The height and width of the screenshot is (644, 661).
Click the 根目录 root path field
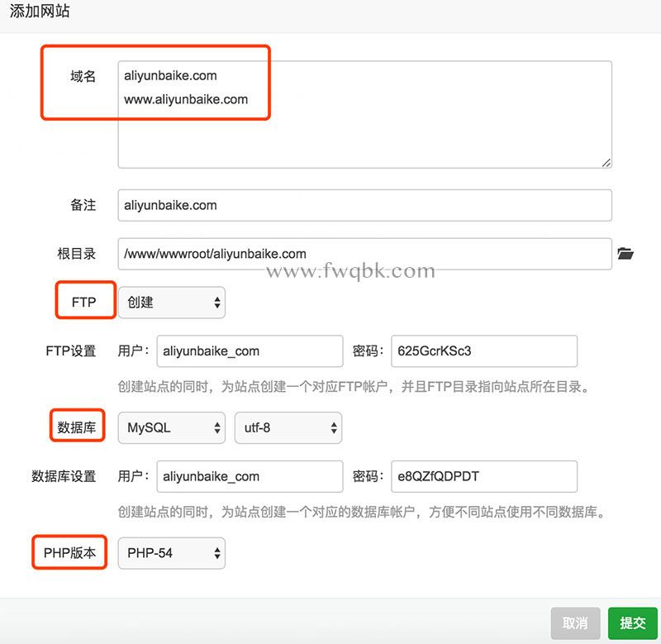(x=364, y=254)
